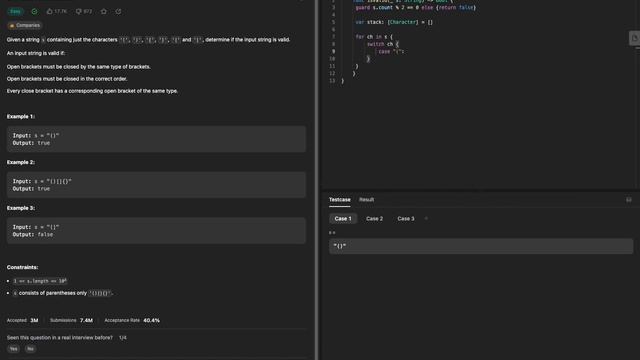
Task: Click the case "(" code line
Action: (391, 51)
